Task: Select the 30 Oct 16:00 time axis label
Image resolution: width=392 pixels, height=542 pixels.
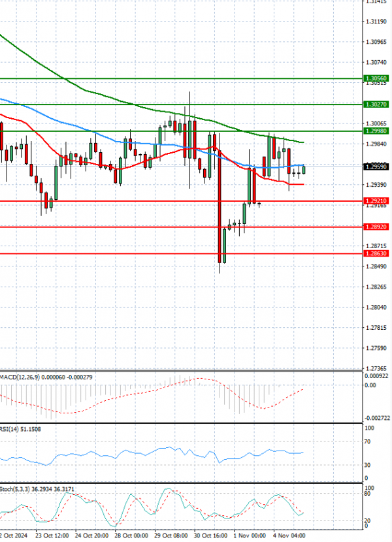Action: (210, 535)
